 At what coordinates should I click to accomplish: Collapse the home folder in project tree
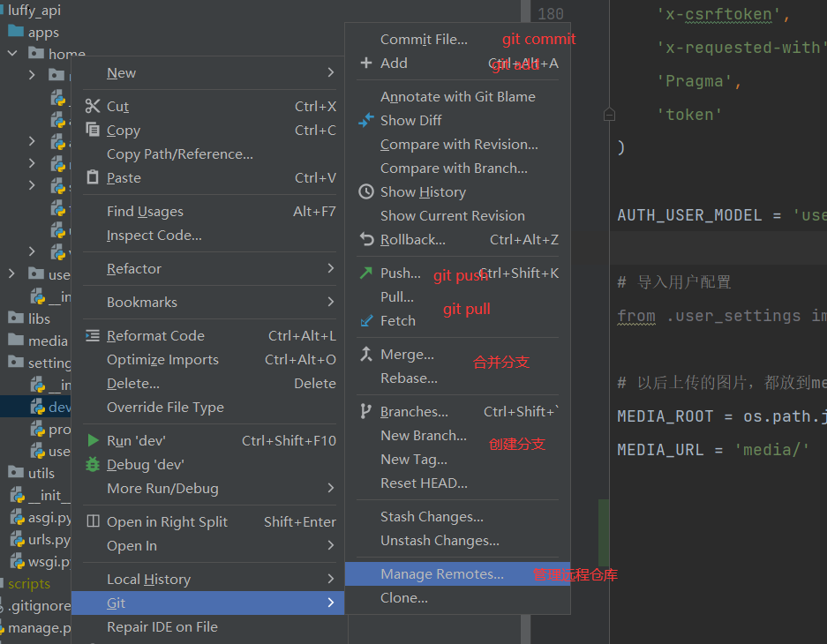(12, 54)
